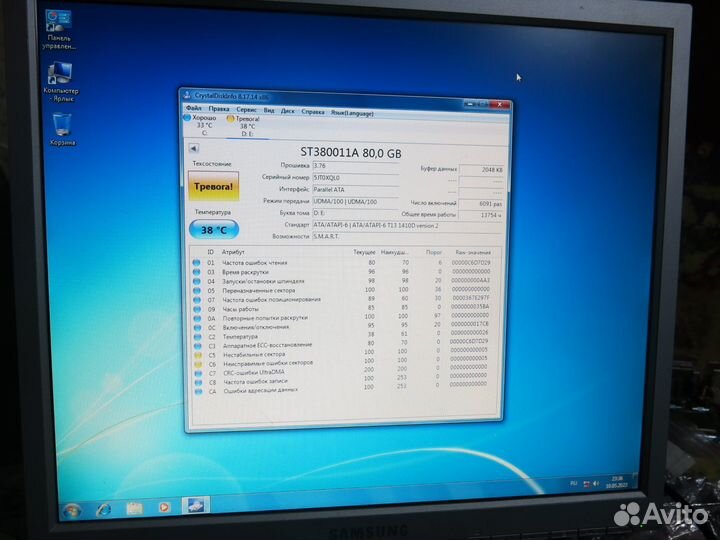Click the Прошивка field showing 3.76

(x=355, y=166)
